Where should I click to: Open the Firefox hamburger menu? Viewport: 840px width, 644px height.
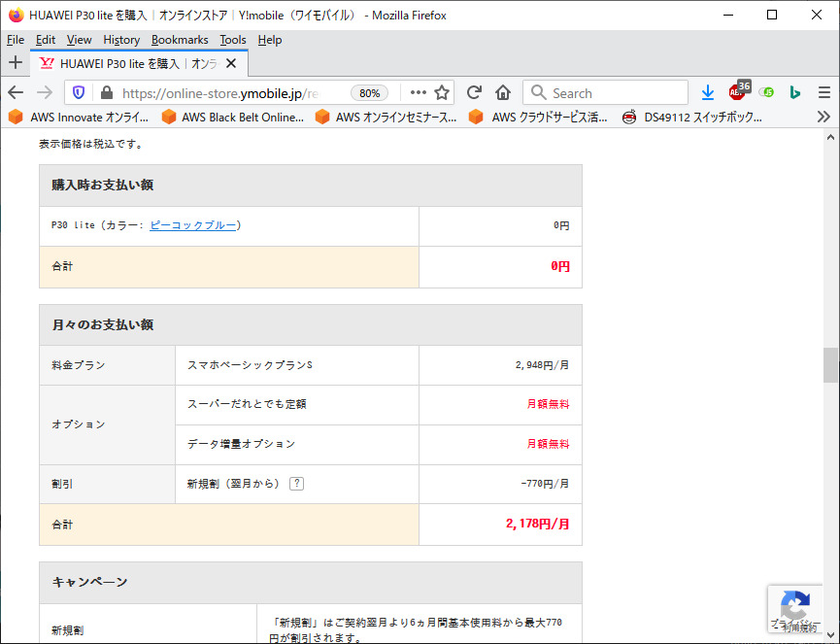(823, 92)
